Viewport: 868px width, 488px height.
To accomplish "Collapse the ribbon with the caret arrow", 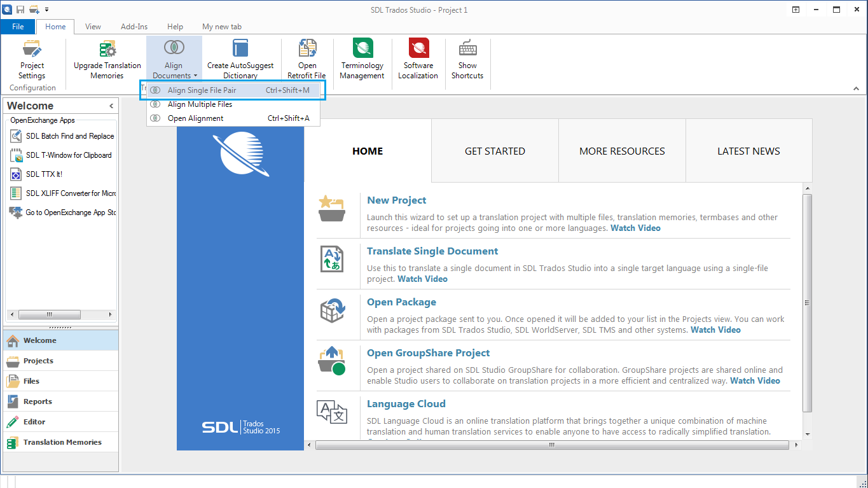I will (855, 88).
